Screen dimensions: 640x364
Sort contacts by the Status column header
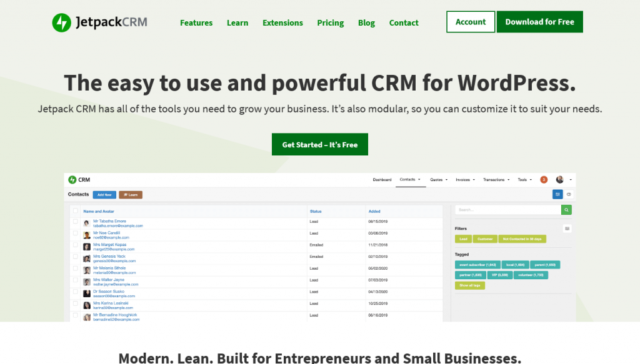pyautogui.click(x=316, y=212)
